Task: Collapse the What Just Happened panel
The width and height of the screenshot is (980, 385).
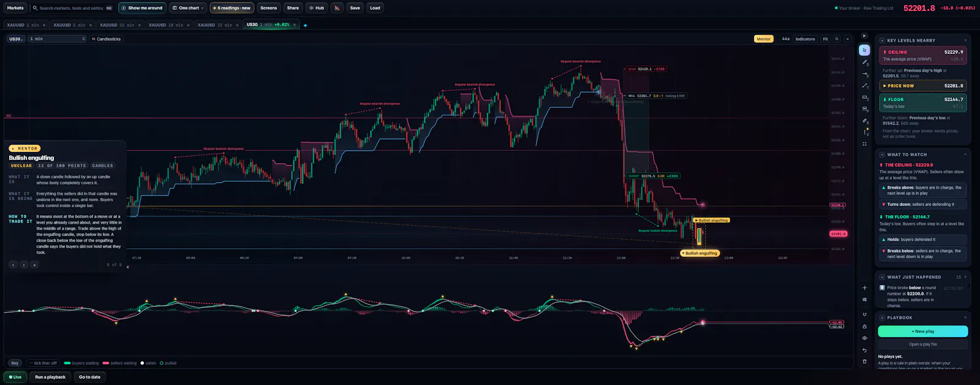Action: pos(883,277)
